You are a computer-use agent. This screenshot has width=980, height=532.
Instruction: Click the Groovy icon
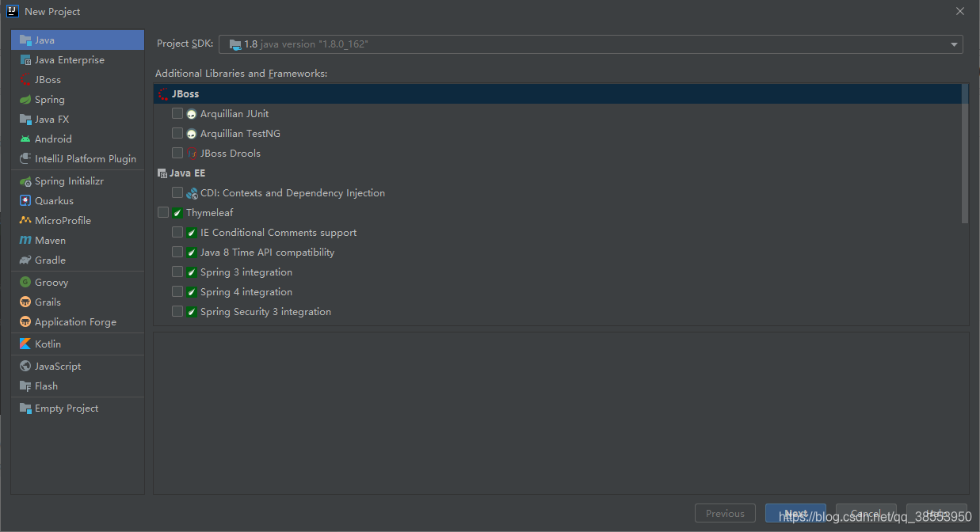pyautogui.click(x=25, y=283)
